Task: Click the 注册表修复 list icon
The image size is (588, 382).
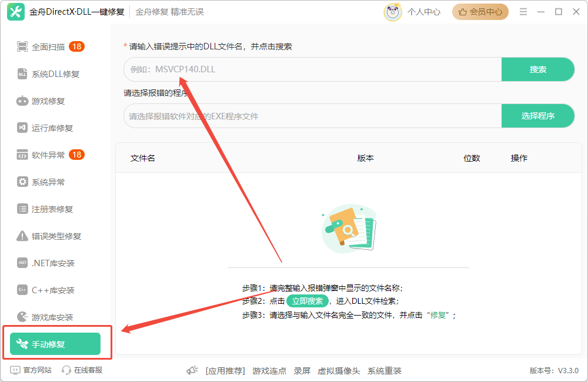Action: 22,209
